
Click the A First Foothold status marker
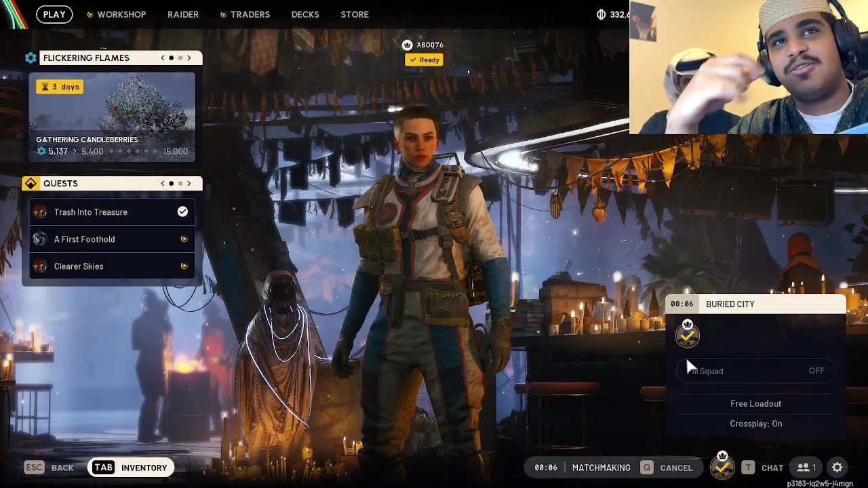point(184,239)
